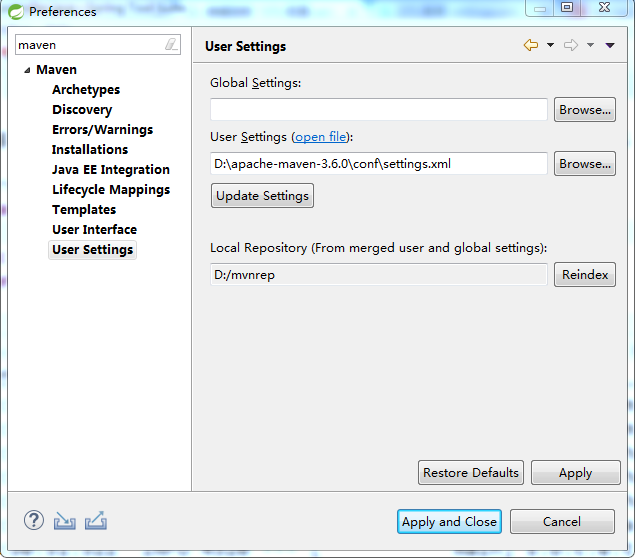Browse for Global Settings file

585,109
